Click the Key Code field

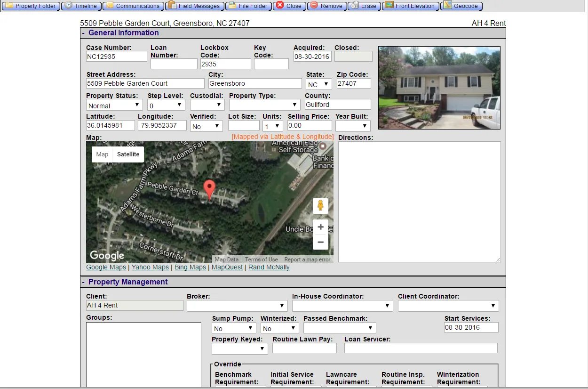[x=271, y=64]
